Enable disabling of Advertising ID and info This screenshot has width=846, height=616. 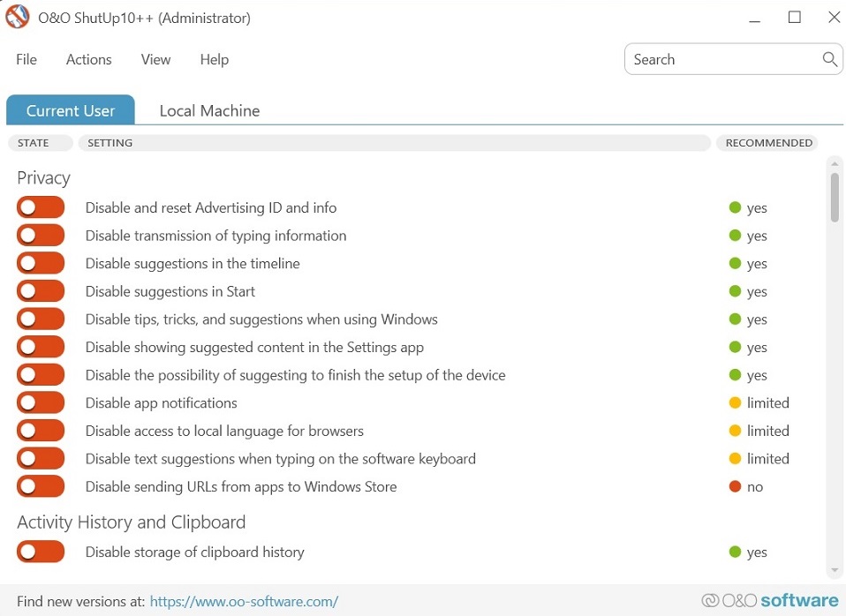(x=41, y=207)
